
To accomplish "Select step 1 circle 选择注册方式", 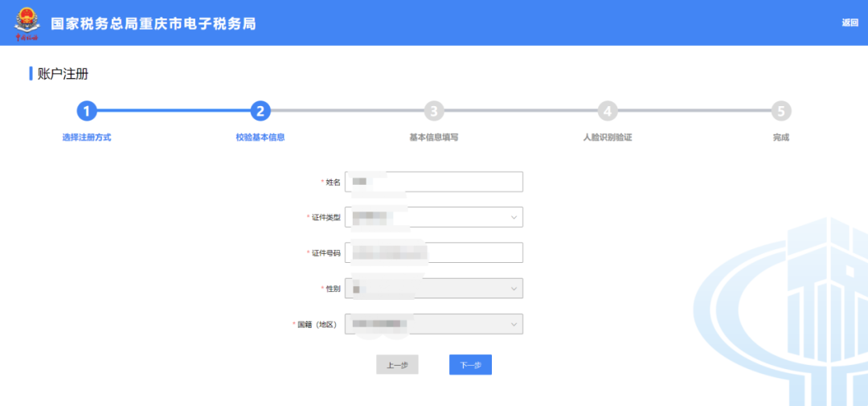I will click(x=86, y=111).
